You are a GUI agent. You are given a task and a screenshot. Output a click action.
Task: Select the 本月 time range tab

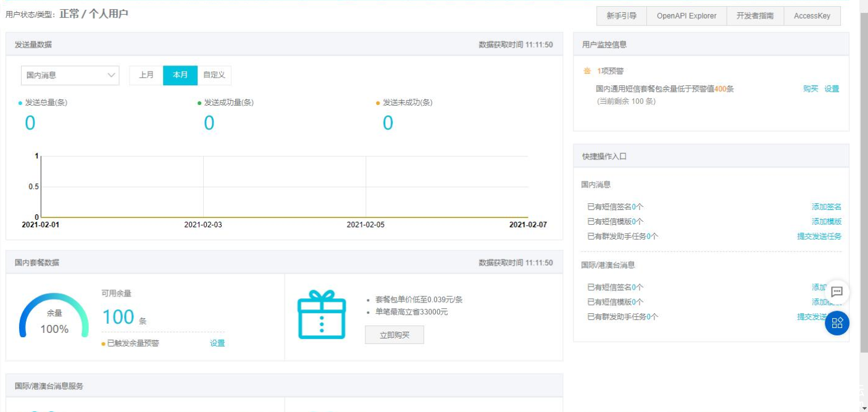(x=180, y=75)
